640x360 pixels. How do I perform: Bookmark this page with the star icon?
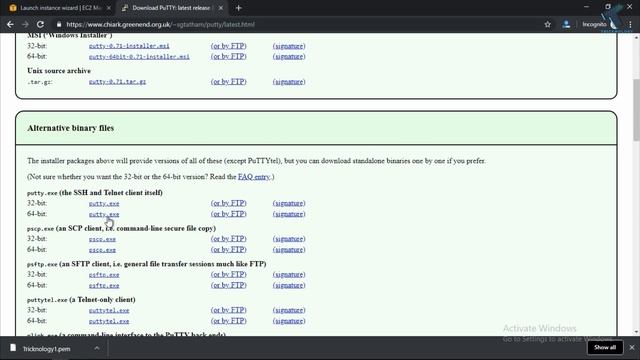point(547,24)
